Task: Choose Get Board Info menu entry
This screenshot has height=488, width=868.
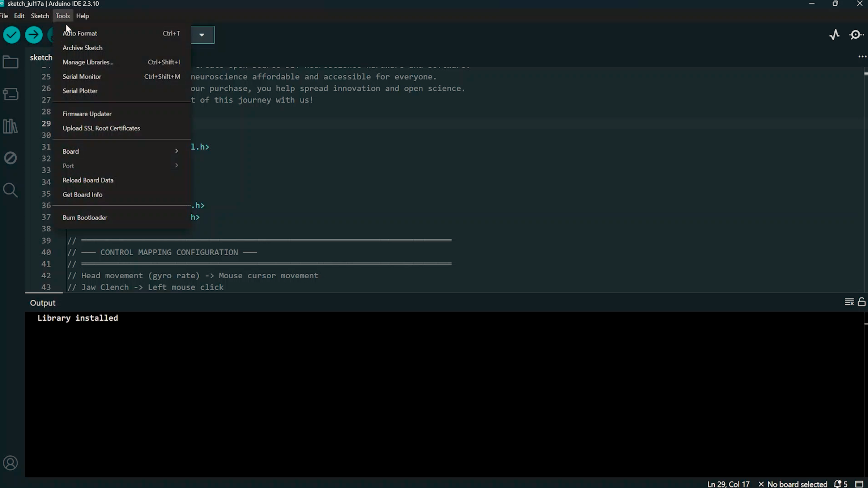Action: click(x=122, y=195)
